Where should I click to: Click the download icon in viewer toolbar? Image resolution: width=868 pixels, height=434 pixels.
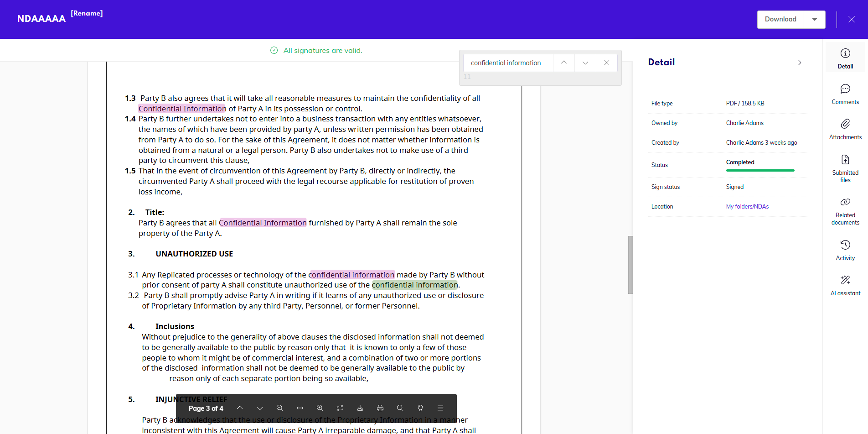pyautogui.click(x=360, y=408)
